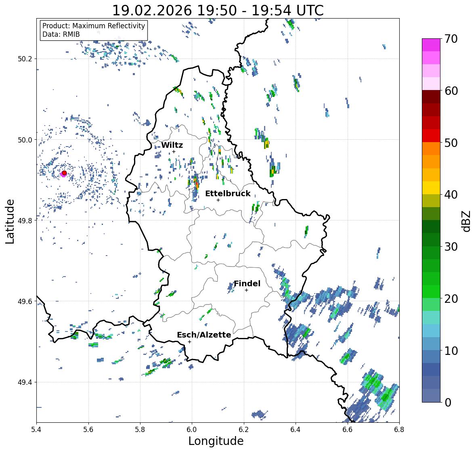Click the 40 dBZ colorbar tick
476x451 pixels.
(x=451, y=195)
